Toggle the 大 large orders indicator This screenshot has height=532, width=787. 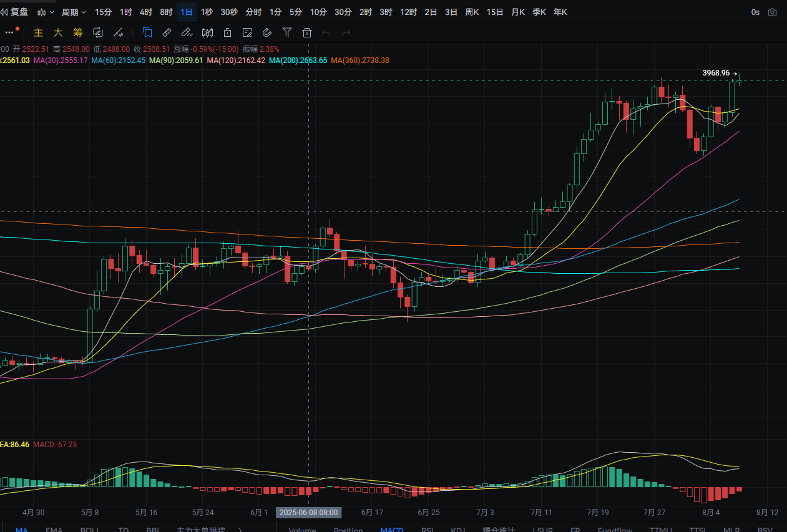(58, 32)
